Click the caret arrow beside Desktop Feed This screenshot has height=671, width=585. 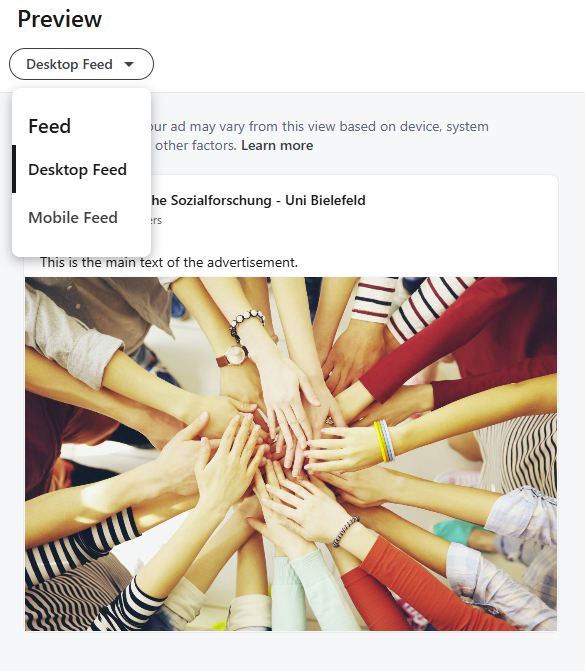(x=129, y=65)
